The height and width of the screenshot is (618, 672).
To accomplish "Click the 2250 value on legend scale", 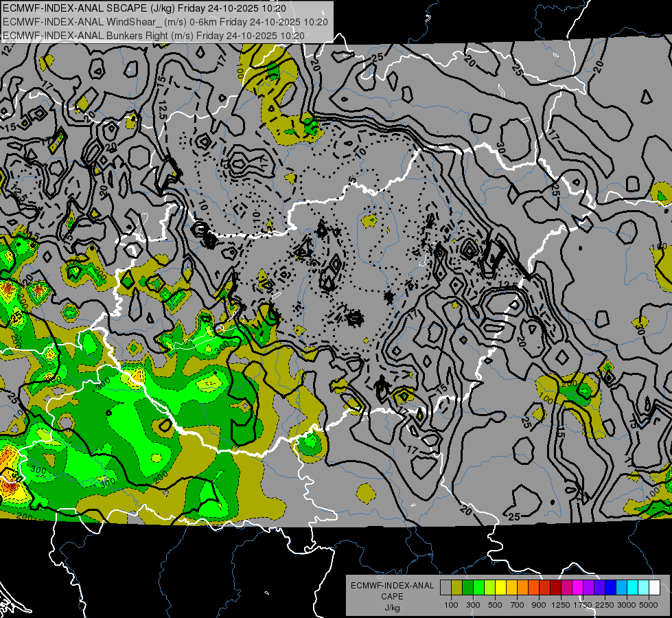I will (605, 605).
